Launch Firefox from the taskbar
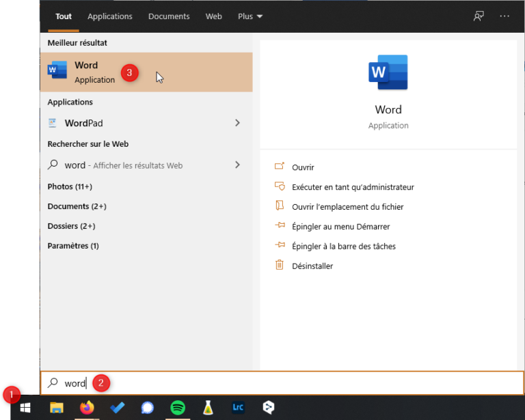This screenshot has width=525, height=420. click(x=87, y=407)
